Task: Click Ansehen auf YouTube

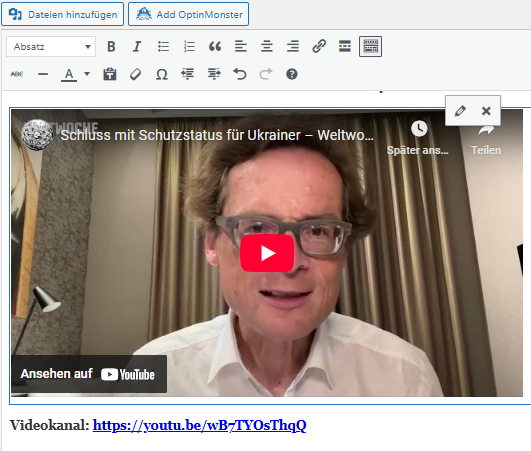Action: coord(89,374)
